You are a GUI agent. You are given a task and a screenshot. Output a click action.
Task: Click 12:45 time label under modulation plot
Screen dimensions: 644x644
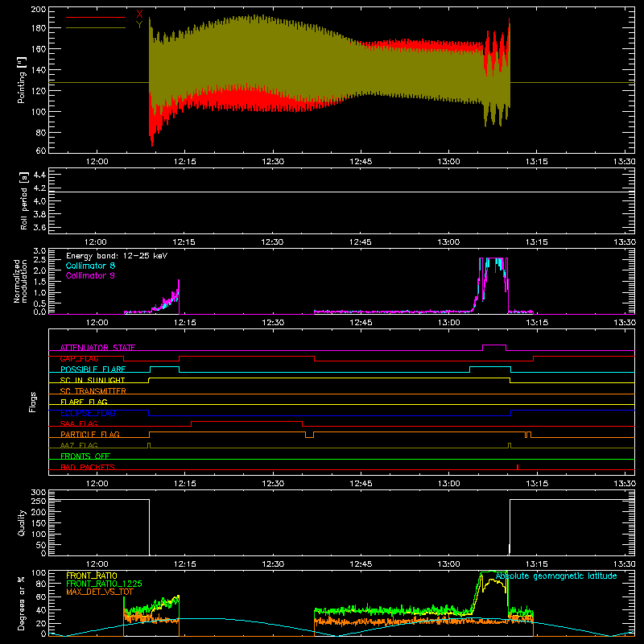click(361, 323)
